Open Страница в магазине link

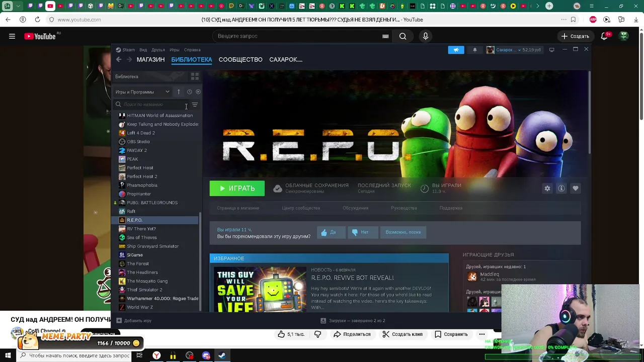coord(238,208)
